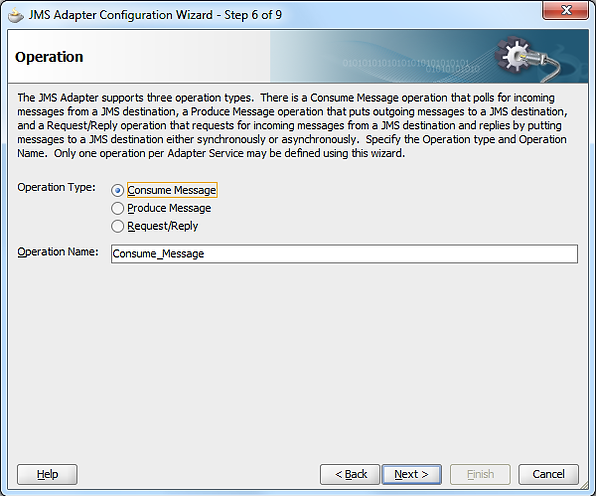The width and height of the screenshot is (596, 496).
Task: Cancel the JMS Adapter wizard
Action: [548, 474]
